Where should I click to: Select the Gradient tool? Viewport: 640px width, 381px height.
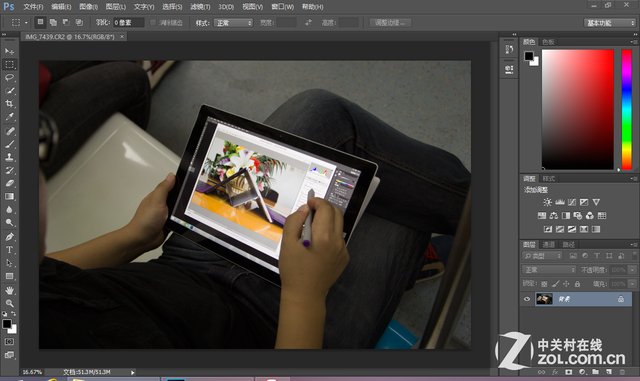coord(9,196)
